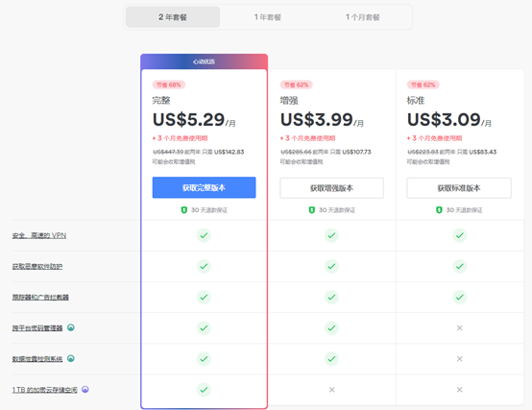Screen dimensions: 532x410
Task: Click the 标准 column X for 数据泄露检测系统
Action: click(459, 359)
